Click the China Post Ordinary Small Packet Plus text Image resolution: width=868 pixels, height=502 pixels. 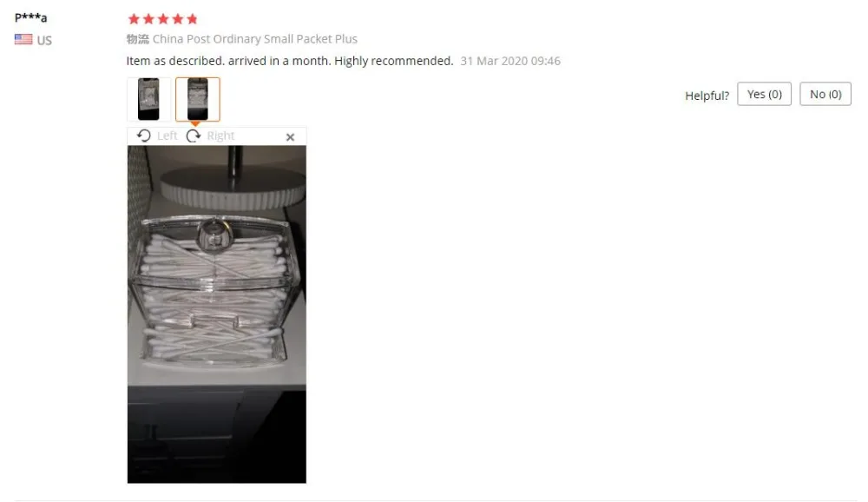(254, 39)
